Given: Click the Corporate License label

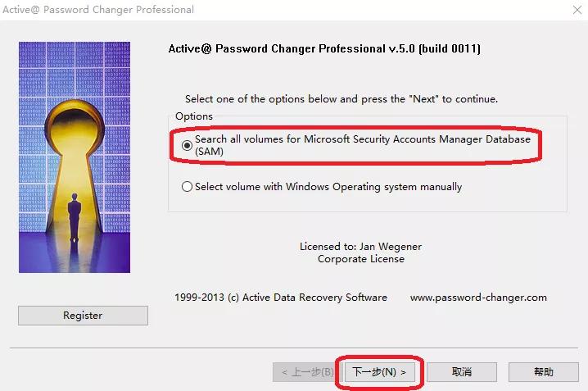Looking at the screenshot, I should click(x=361, y=259).
